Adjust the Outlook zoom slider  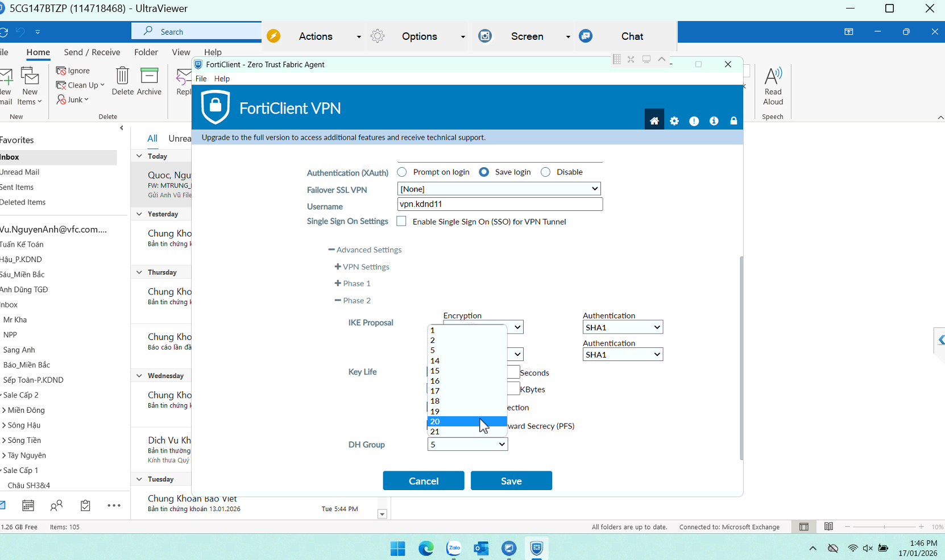885,527
